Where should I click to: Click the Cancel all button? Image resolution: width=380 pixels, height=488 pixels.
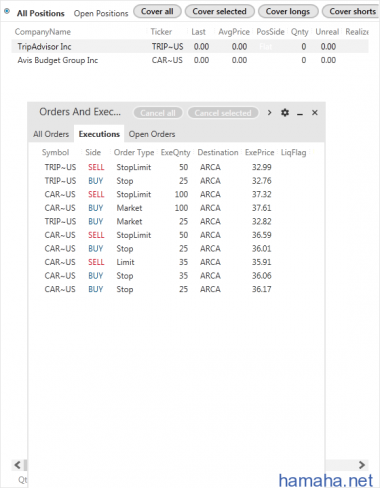point(158,113)
